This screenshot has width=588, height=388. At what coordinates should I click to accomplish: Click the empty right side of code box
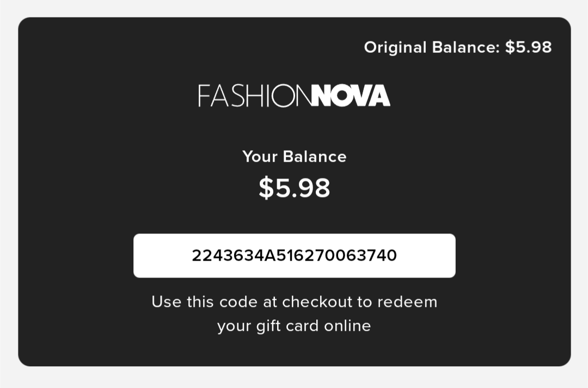(426, 256)
